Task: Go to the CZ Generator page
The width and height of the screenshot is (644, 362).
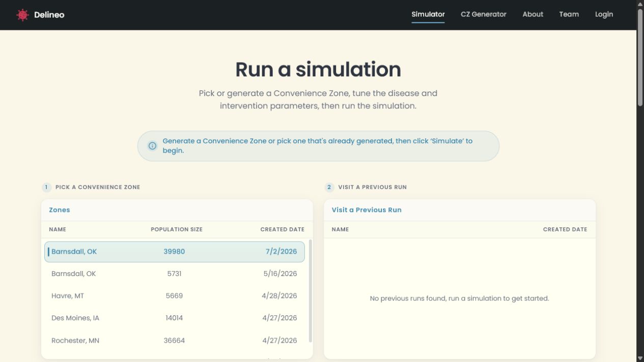Action: 484,14
